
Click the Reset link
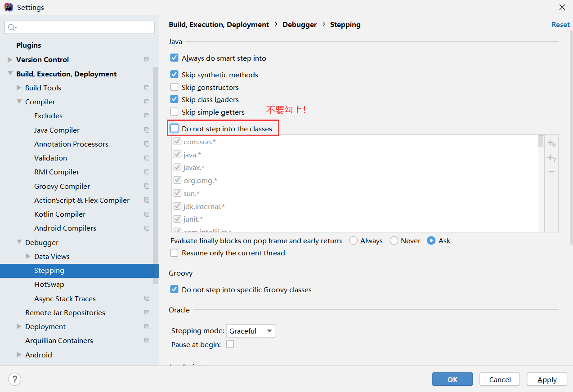(560, 25)
